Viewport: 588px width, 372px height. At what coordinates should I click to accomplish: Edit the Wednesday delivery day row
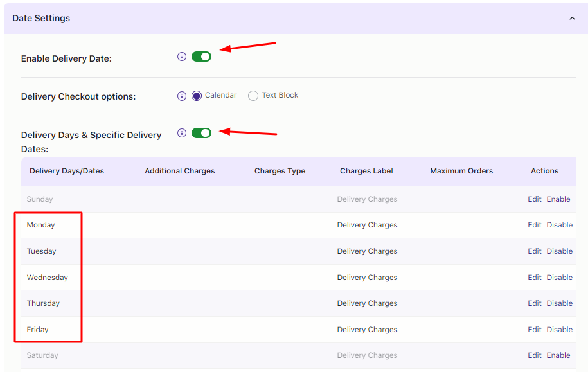click(x=535, y=278)
